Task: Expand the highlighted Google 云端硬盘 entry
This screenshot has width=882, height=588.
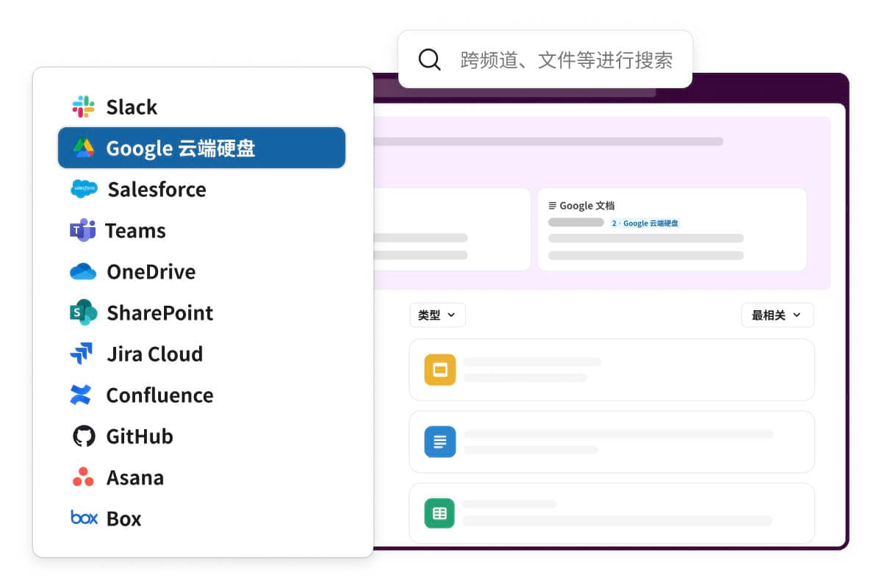Action: pos(201,148)
